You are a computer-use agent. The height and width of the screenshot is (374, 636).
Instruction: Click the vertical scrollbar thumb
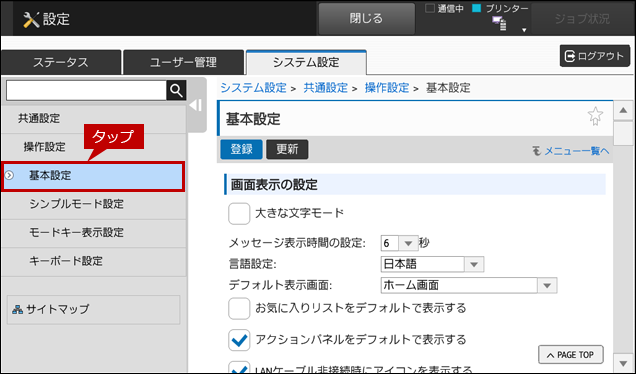623,133
